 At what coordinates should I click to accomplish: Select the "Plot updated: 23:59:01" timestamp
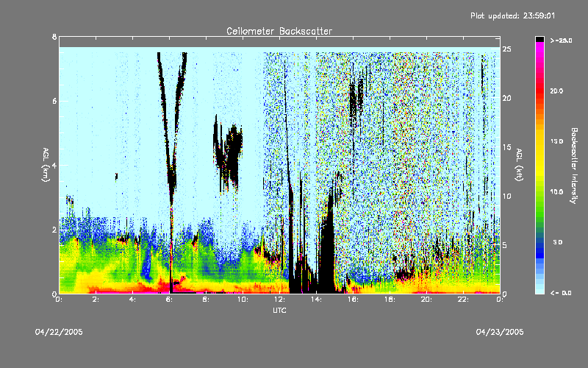click(x=512, y=15)
